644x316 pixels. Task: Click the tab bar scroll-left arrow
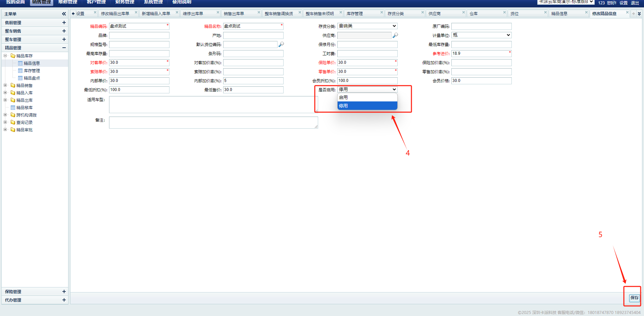coord(73,14)
